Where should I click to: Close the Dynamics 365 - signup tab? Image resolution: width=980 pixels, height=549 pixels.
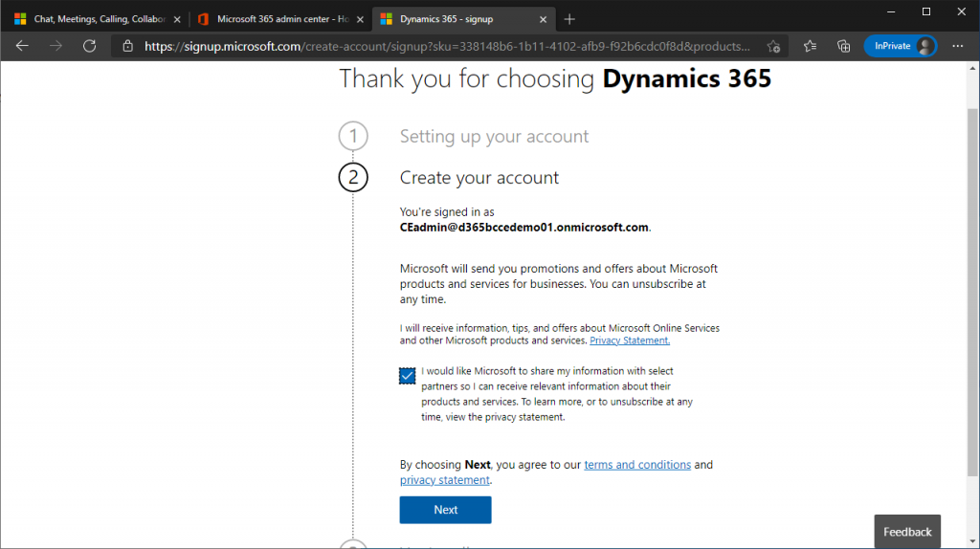[x=544, y=19]
